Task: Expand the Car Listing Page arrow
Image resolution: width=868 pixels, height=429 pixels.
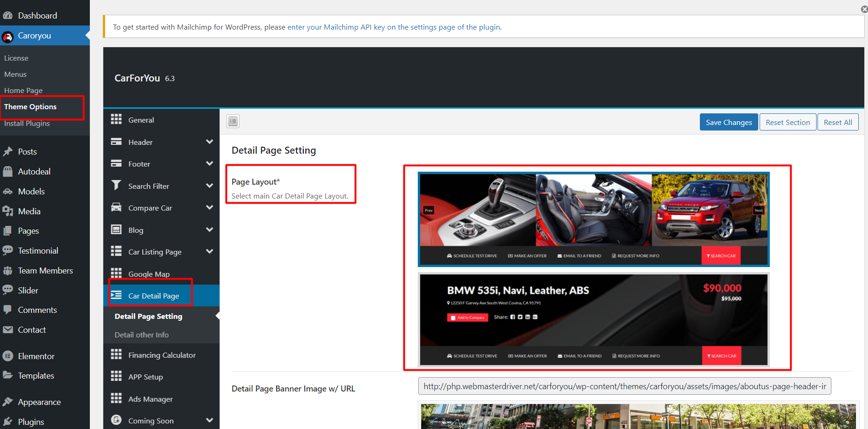Action: pyautogui.click(x=209, y=251)
